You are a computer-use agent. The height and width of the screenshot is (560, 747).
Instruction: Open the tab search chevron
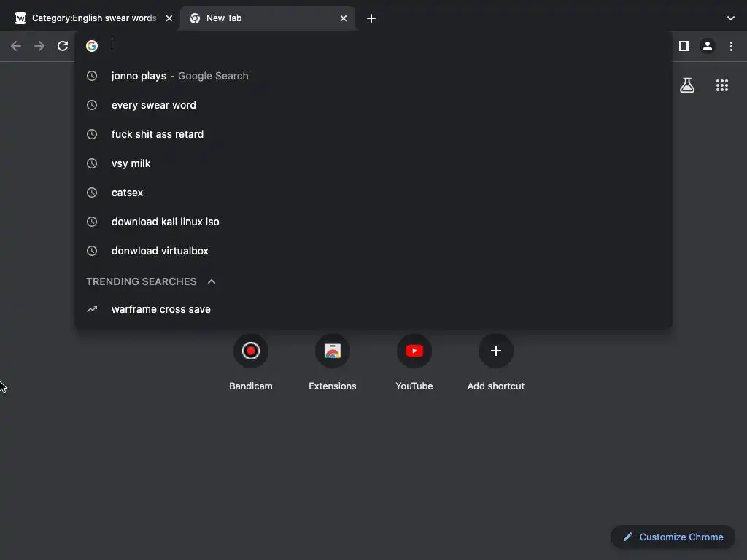(x=731, y=18)
